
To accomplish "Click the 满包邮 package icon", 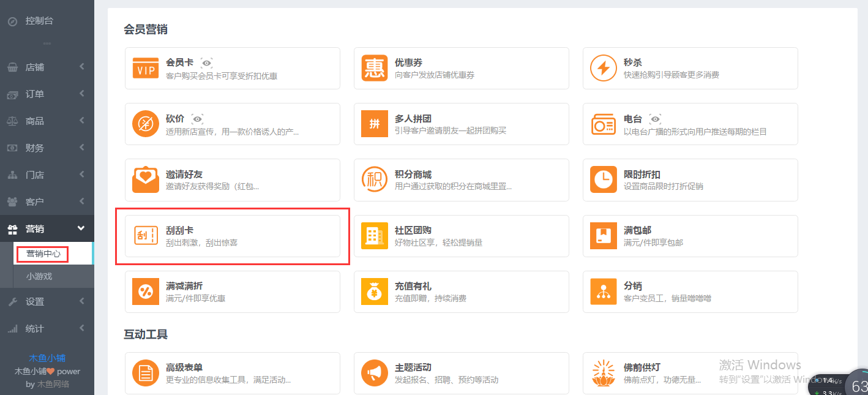I will (604, 236).
